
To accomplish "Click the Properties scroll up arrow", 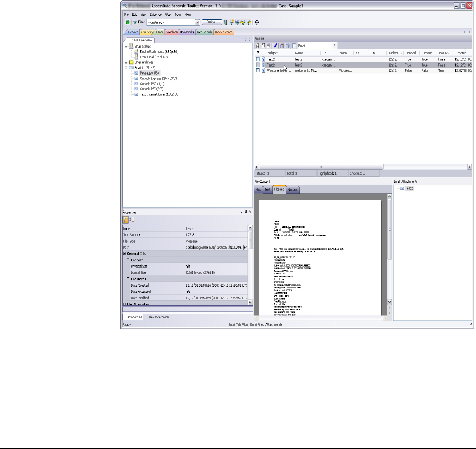I will (250, 228).
